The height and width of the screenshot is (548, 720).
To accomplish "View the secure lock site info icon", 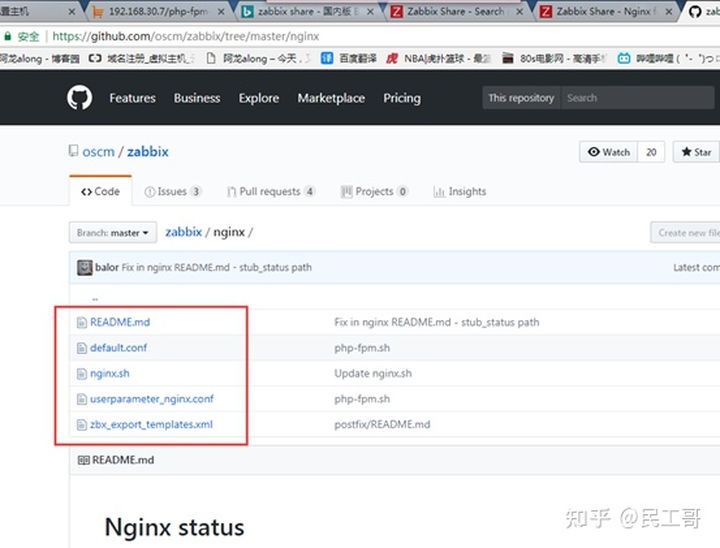I will point(7,36).
